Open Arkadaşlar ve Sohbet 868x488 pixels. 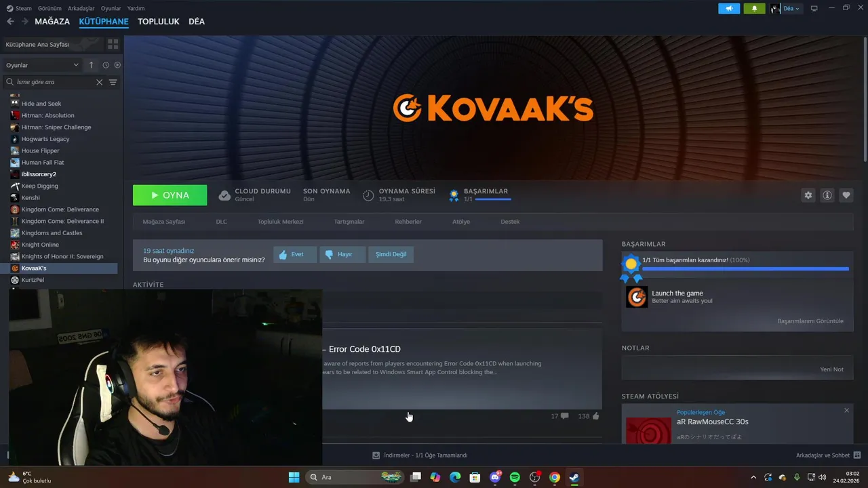[x=828, y=455]
